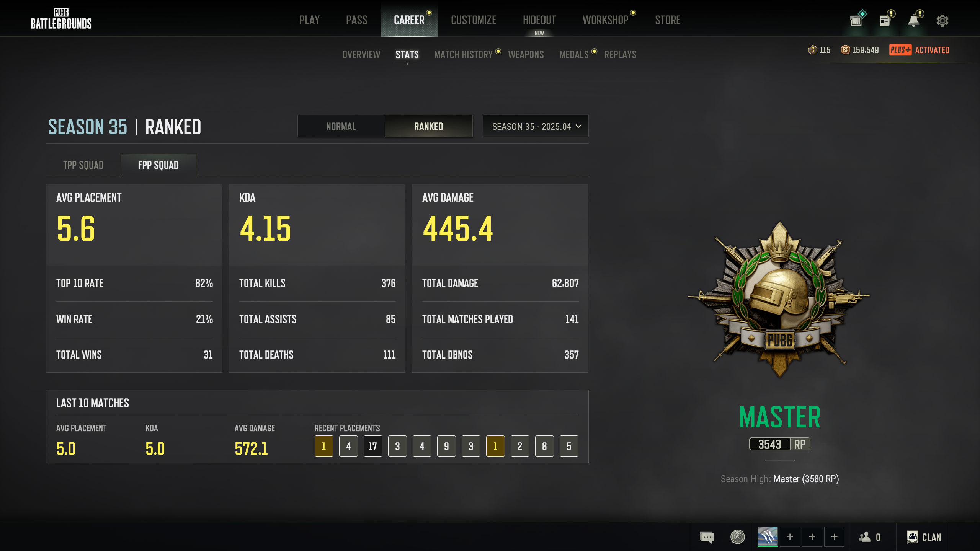Screen dimensions: 980x551
Task: Open the settings gear icon
Action: (x=942, y=21)
